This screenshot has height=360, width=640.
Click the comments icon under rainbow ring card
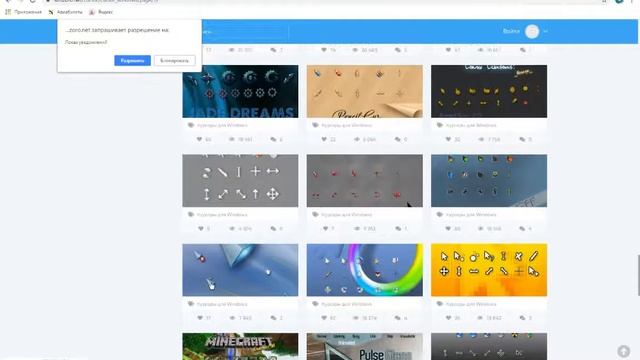(398, 318)
